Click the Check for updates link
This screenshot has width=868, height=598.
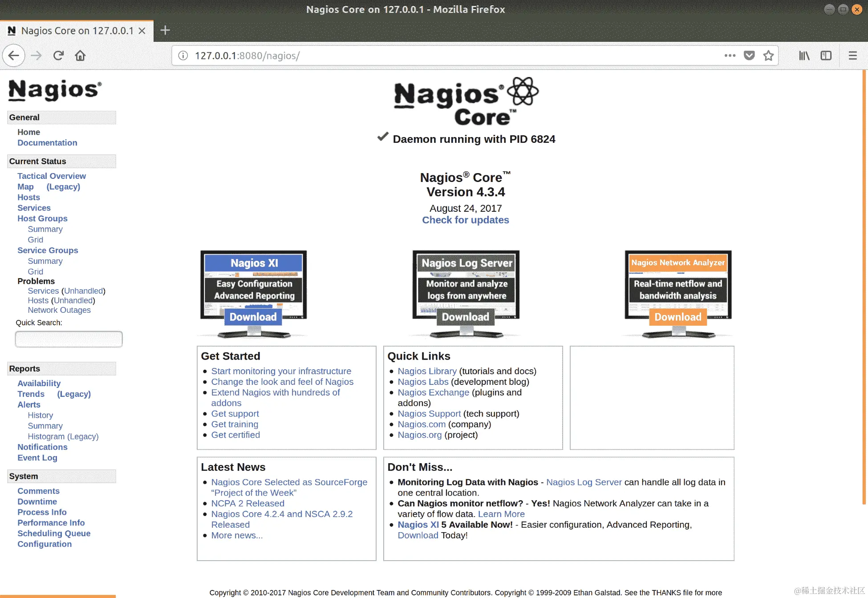pyautogui.click(x=465, y=220)
